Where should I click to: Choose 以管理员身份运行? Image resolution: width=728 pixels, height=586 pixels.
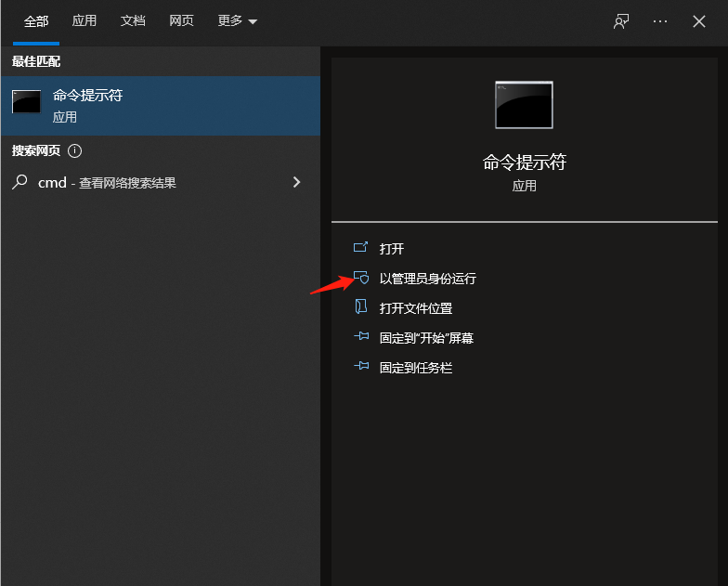pyautogui.click(x=427, y=279)
